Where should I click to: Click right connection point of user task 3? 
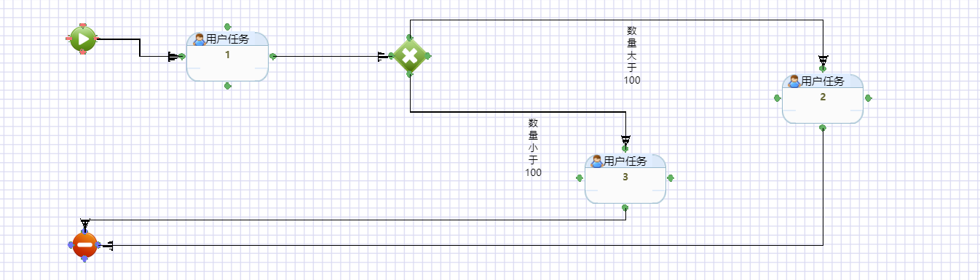tap(670, 177)
